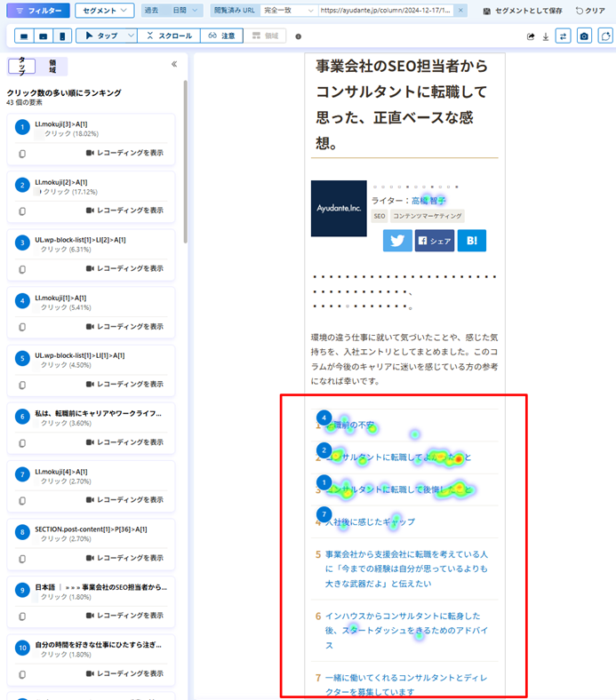Open the compare heatmaps icon
616x700 pixels.
pos(563,36)
